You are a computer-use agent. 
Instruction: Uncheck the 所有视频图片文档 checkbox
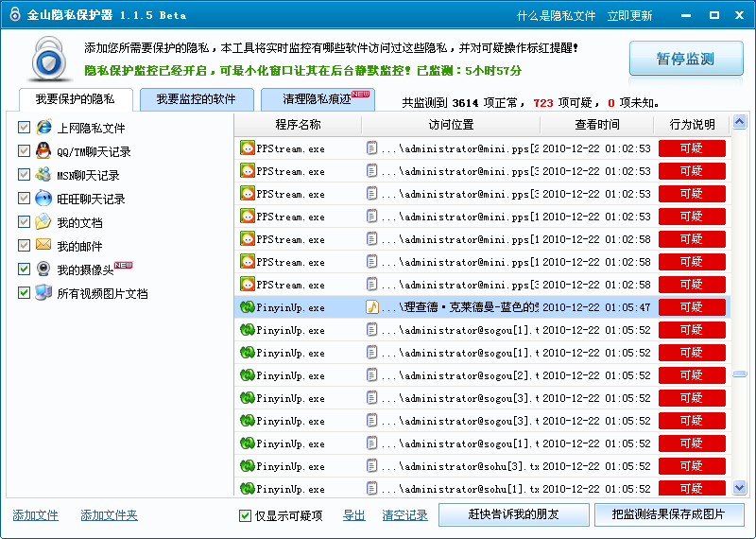tap(24, 293)
